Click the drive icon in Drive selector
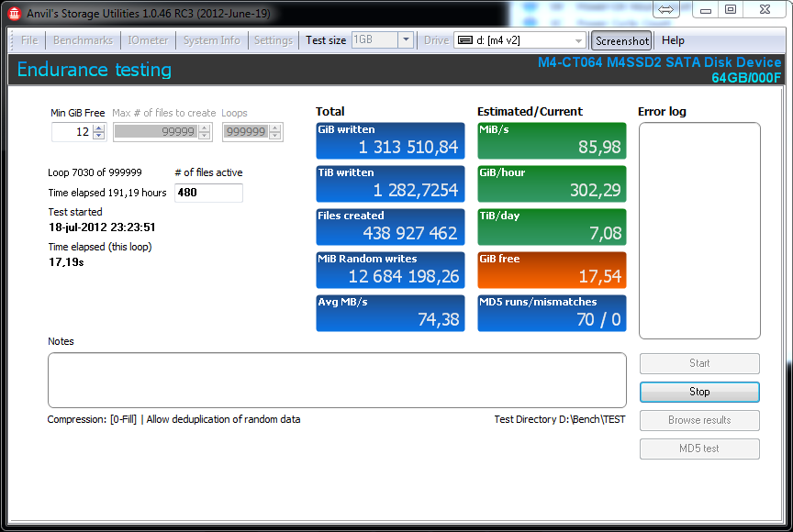 click(x=464, y=40)
